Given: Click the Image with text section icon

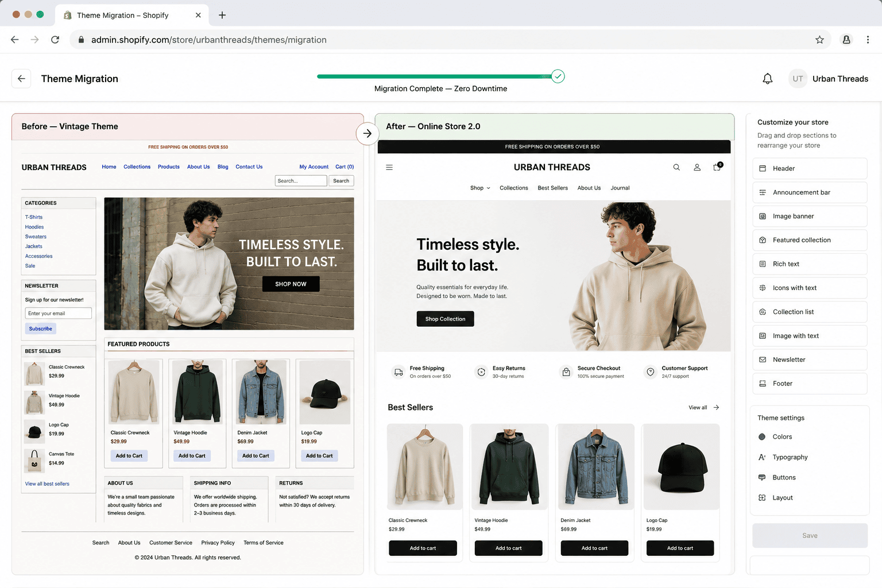Looking at the screenshot, I should click(763, 336).
